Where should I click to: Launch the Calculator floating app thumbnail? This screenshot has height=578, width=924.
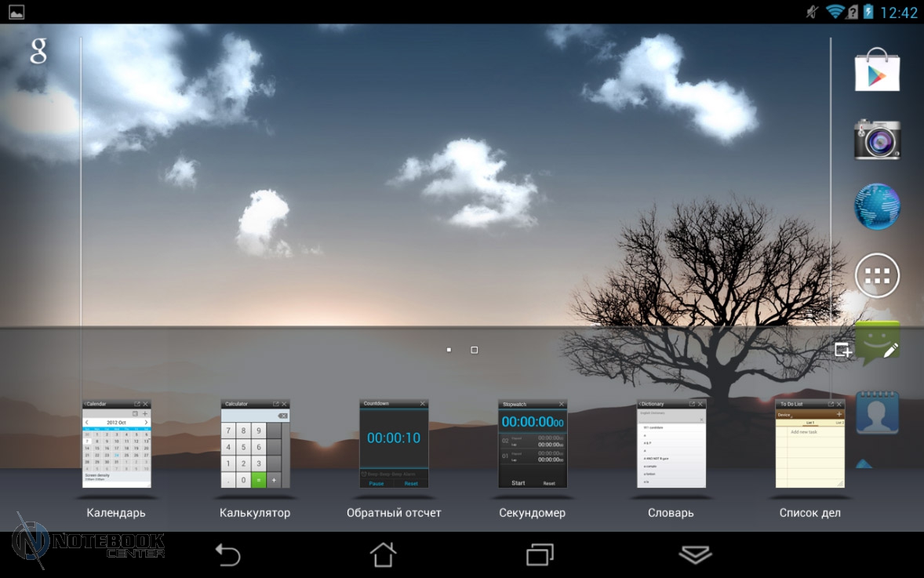(x=255, y=444)
